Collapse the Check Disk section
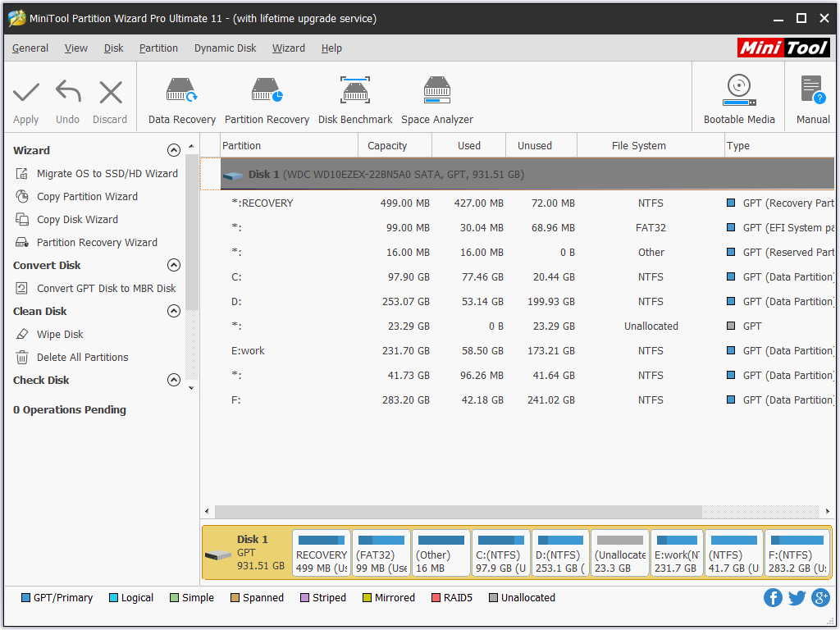 174,381
